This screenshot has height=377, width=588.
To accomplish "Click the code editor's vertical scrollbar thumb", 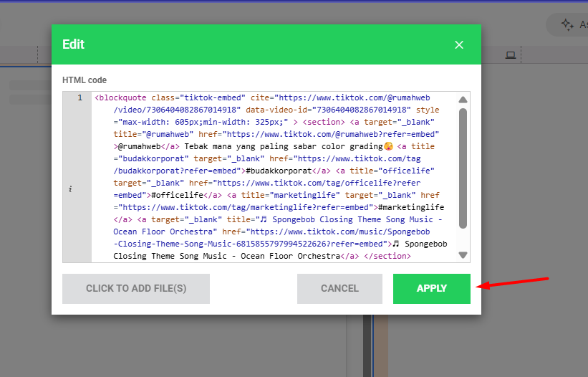I will (463, 168).
